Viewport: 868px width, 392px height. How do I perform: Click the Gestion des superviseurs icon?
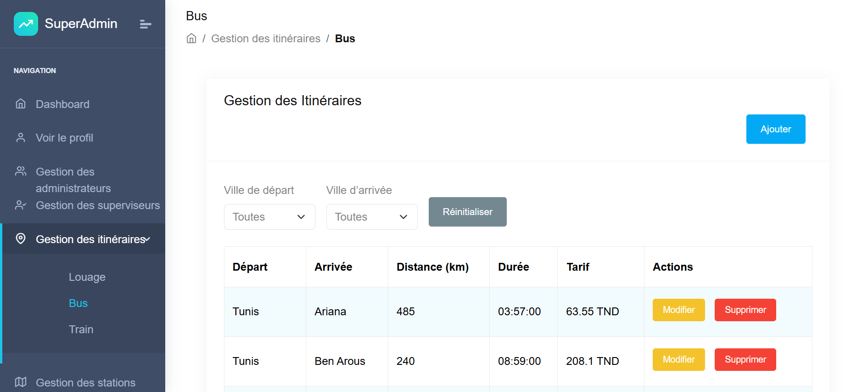click(x=21, y=205)
